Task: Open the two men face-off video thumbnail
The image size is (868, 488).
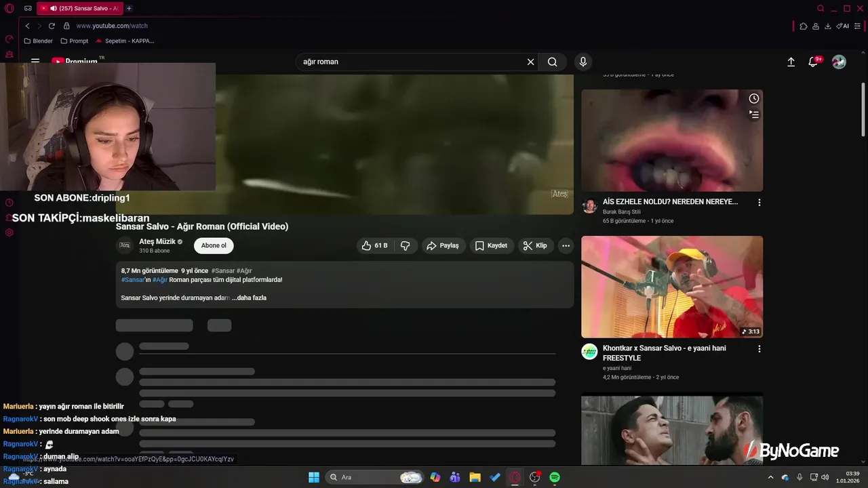Action: [x=671, y=430]
